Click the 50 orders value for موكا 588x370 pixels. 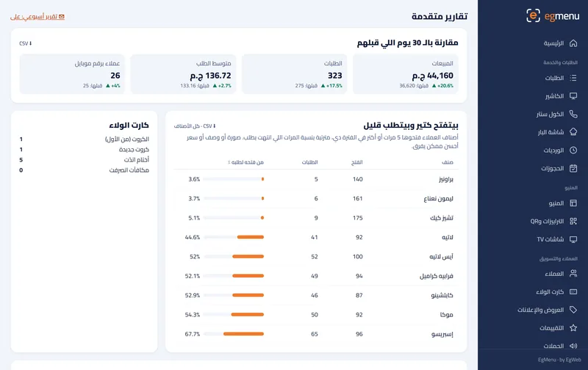click(315, 315)
